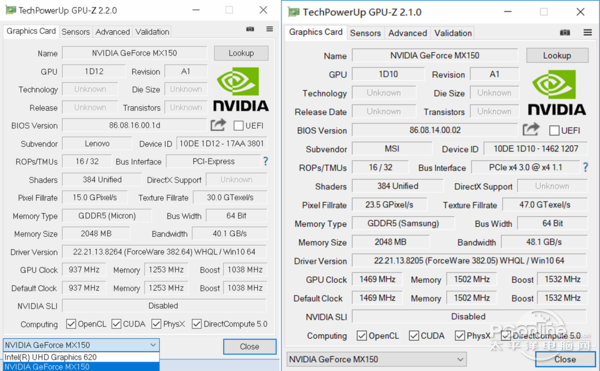This screenshot has width=600, height=371.
Task: Click Texture Fillrate value 47.0 GTexel/s
Action: coord(545,205)
